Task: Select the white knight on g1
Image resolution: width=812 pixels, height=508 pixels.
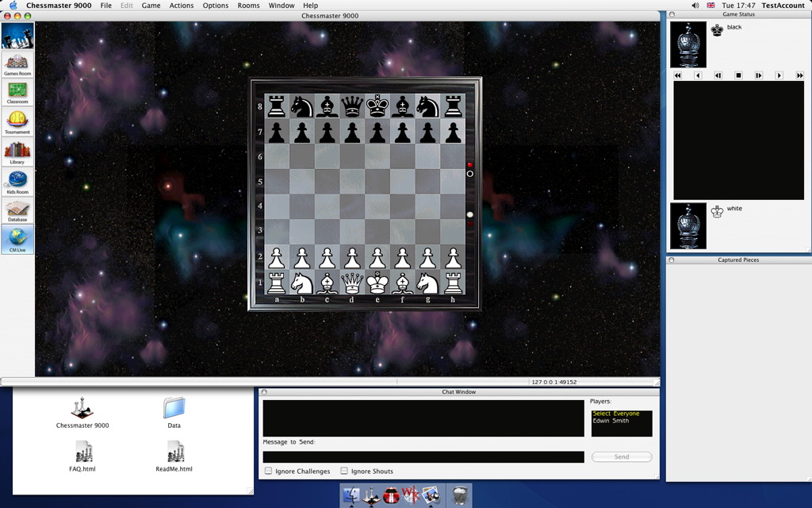Action: (x=427, y=283)
